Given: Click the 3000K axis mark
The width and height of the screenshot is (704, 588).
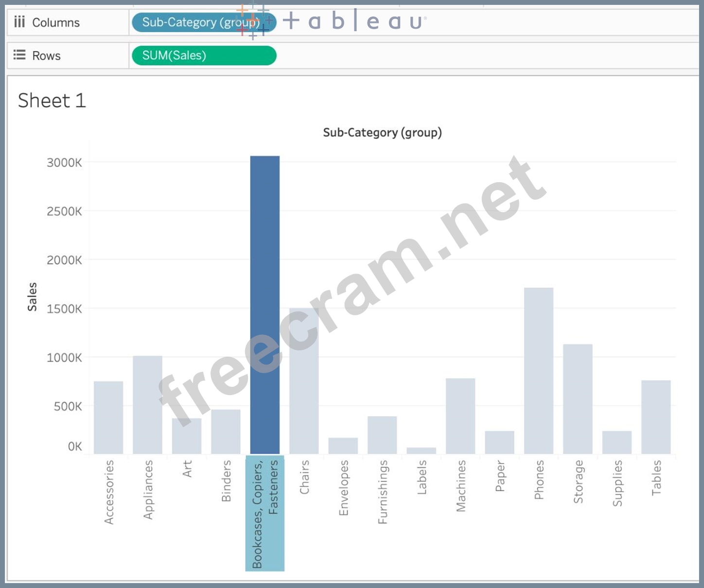Looking at the screenshot, I should click(x=64, y=163).
